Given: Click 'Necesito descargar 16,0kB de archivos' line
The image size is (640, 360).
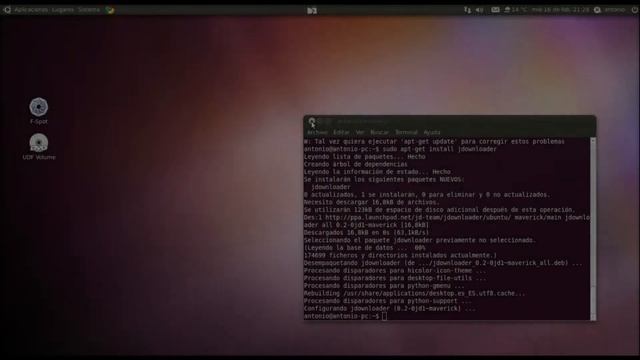Looking at the screenshot, I should tap(371, 202).
